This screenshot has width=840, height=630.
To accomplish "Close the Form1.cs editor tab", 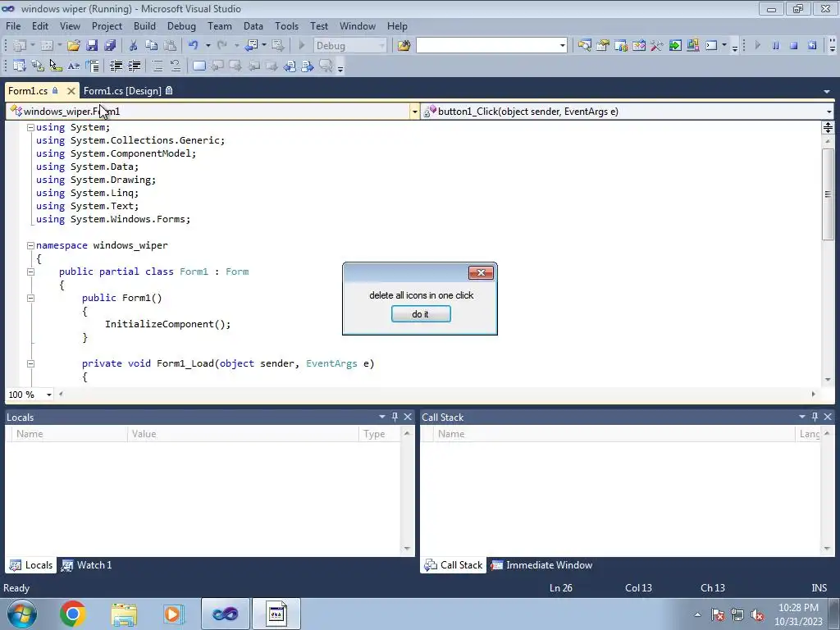I will click(71, 91).
